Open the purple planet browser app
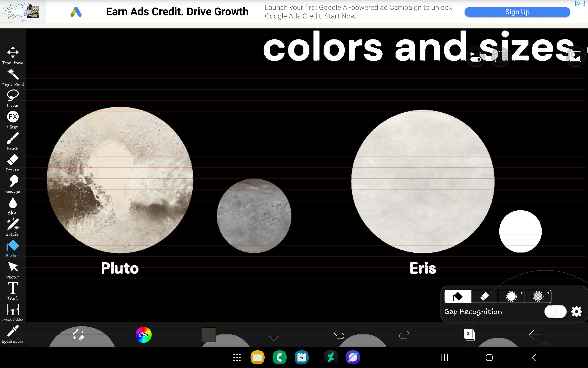Screen dimensions: 588x368 [x=353, y=357]
